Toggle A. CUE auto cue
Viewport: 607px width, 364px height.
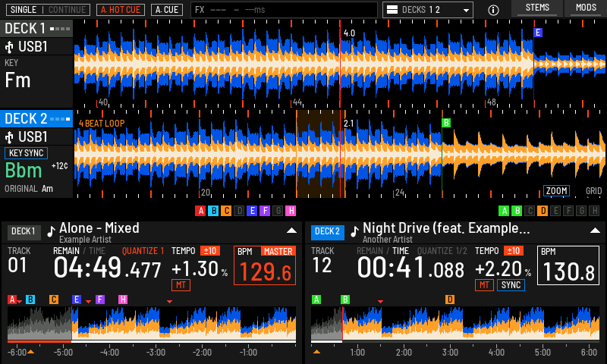[167, 10]
